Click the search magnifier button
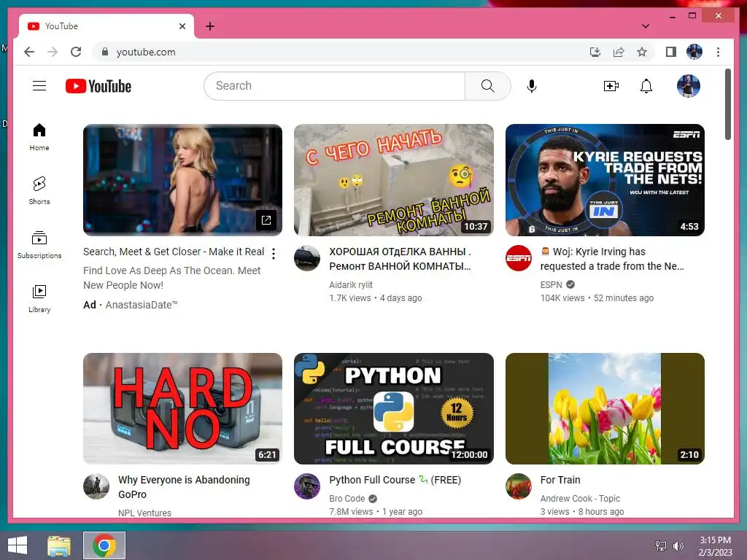 click(487, 86)
